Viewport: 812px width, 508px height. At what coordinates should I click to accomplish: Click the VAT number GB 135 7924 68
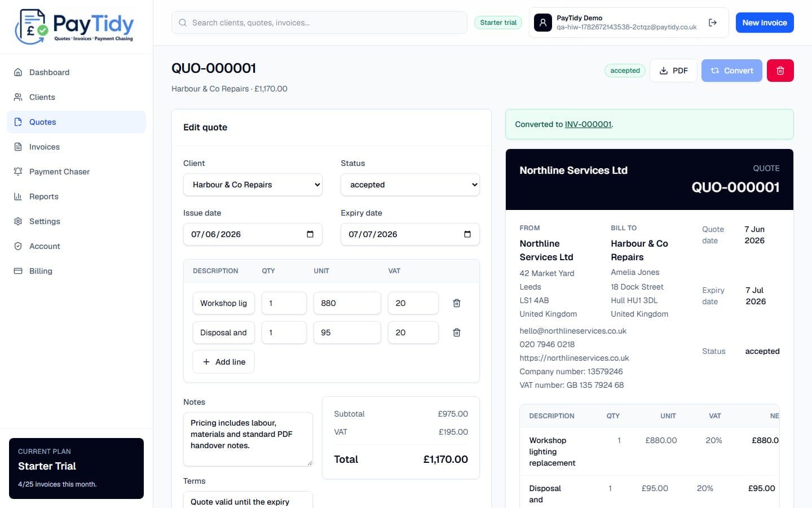coord(571,385)
